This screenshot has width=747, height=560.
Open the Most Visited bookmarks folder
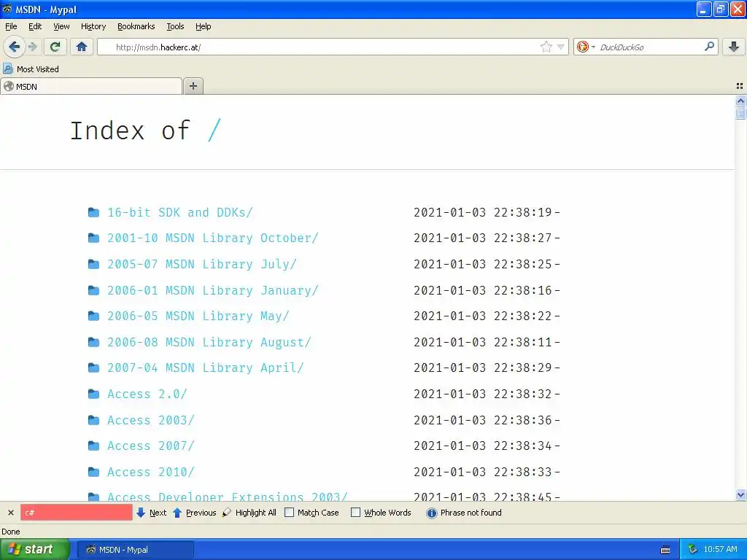31,69
